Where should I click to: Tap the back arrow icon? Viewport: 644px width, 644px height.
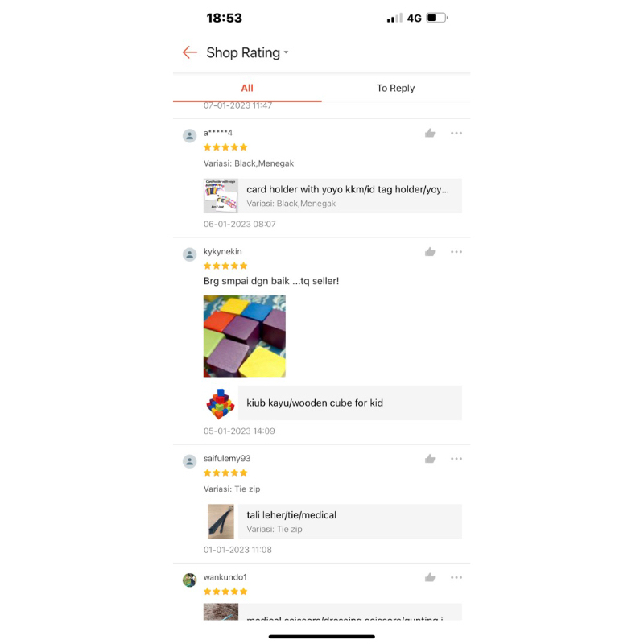(190, 52)
